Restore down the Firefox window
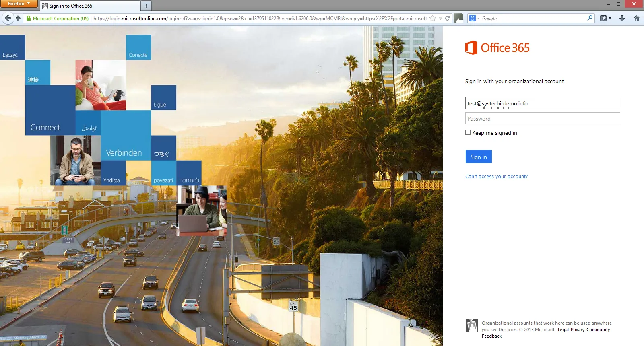This screenshot has height=346, width=644. 619,4
